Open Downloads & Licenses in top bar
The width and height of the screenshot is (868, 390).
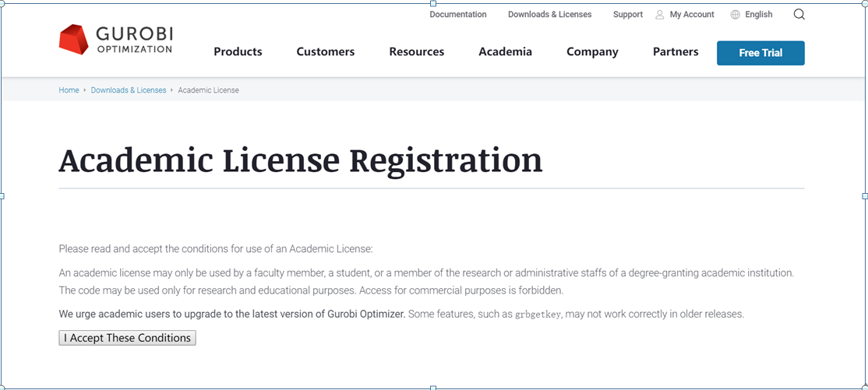pos(549,14)
